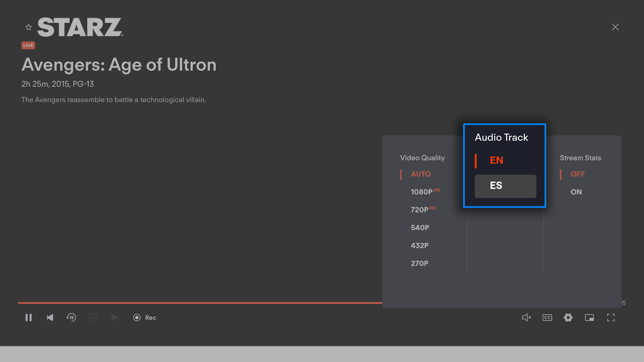The height and width of the screenshot is (362, 644).
Task: Select 432P video quality
Action: 419,245
